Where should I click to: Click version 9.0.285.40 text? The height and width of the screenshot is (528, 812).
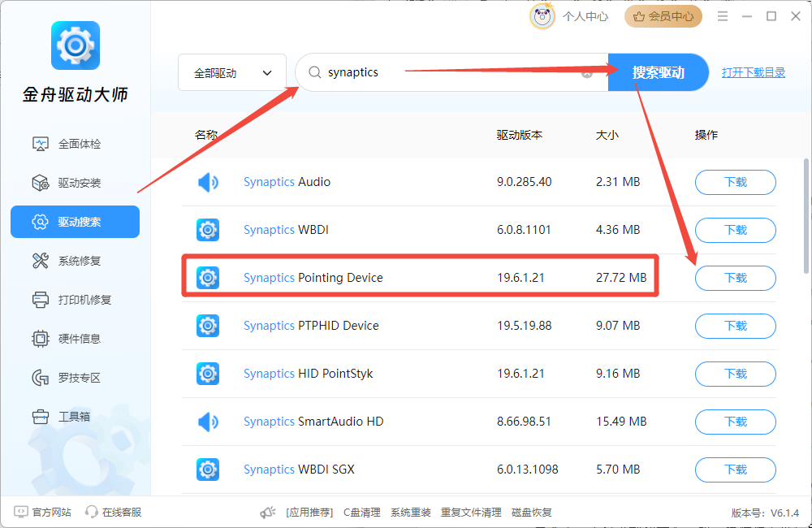[x=524, y=182]
